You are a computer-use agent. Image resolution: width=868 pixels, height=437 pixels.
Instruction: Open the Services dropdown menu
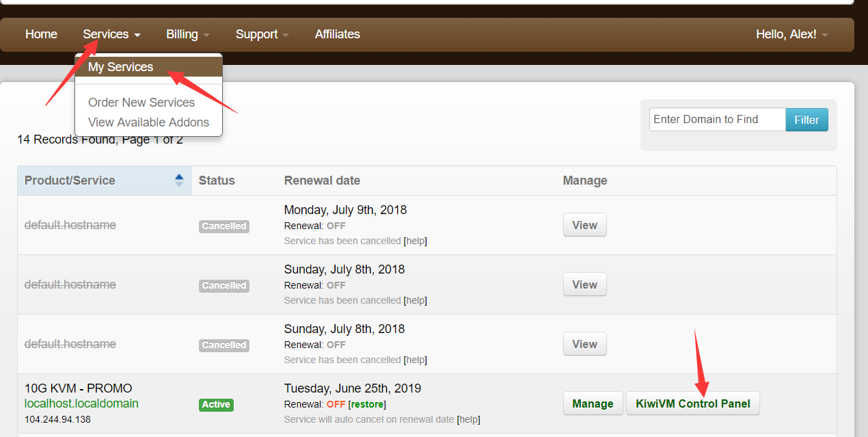111,34
